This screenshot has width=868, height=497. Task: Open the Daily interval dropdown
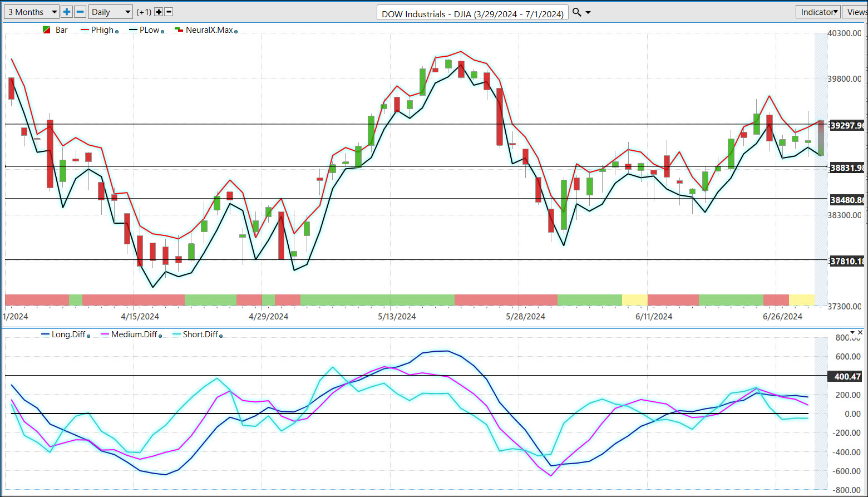point(111,12)
